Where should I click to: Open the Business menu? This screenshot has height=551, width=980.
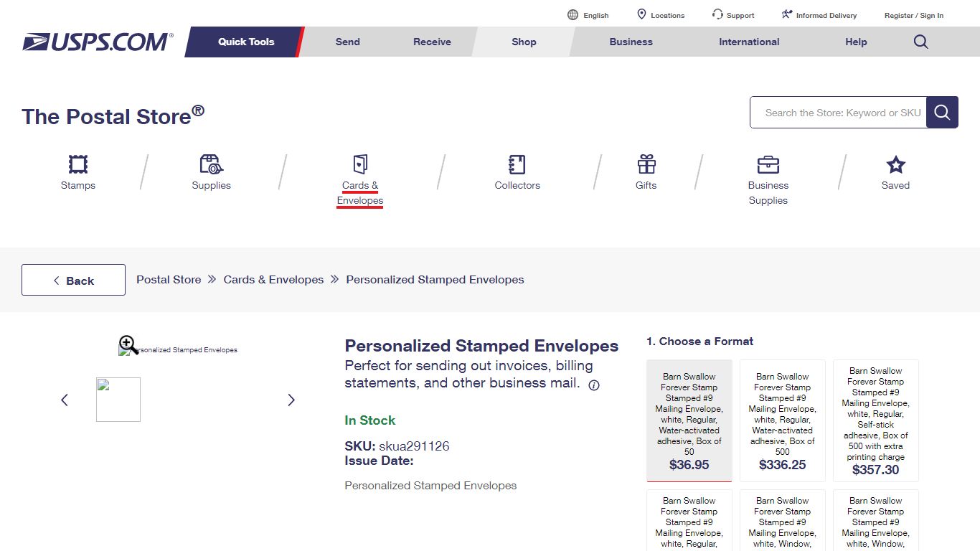point(631,42)
